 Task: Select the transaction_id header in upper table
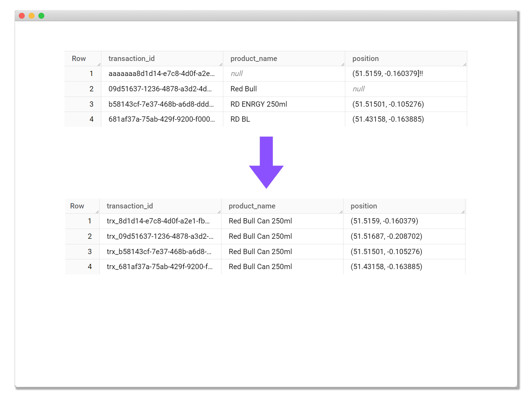pyautogui.click(x=162, y=59)
